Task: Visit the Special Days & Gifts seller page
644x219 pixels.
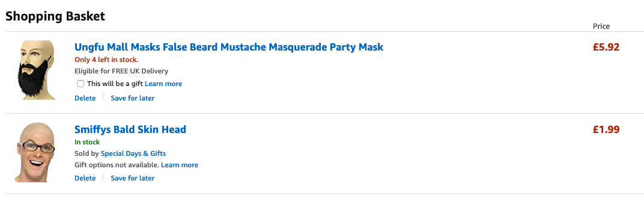Action: 133,153
